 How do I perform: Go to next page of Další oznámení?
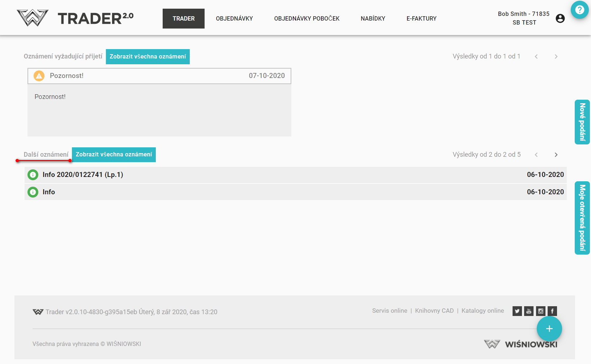pos(556,155)
